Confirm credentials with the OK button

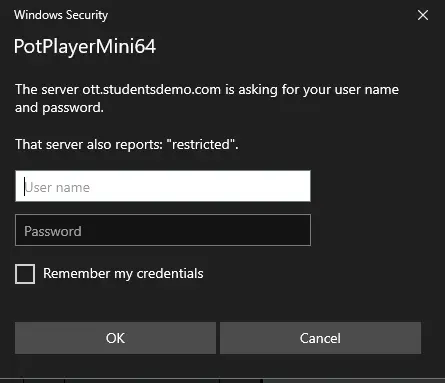(x=115, y=338)
